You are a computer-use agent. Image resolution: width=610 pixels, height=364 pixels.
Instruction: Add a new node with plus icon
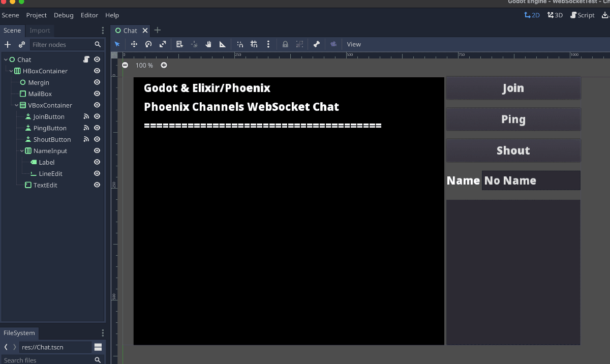coord(8,45)
